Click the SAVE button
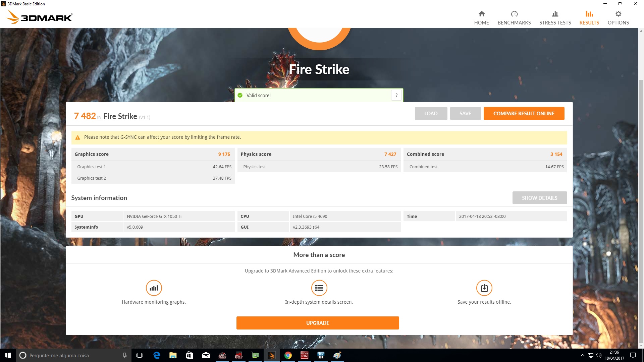The image size is (644, 362). point(465,114)
